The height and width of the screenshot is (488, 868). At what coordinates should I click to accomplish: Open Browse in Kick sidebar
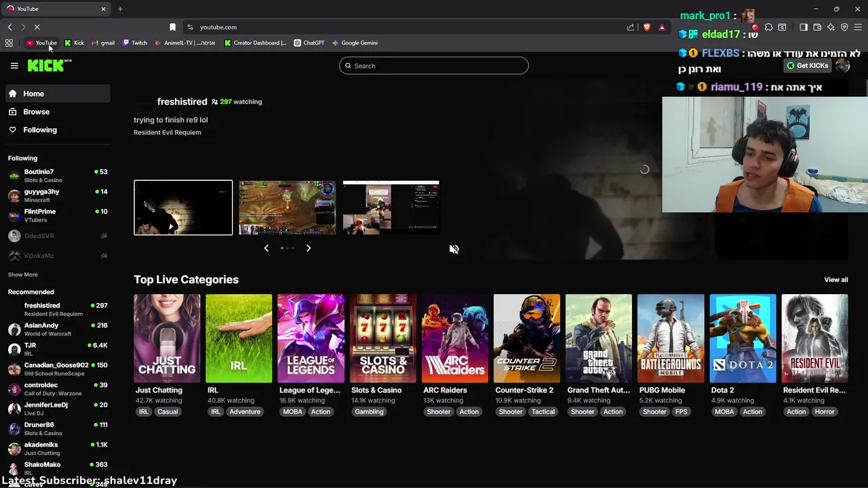click(58, 112)
